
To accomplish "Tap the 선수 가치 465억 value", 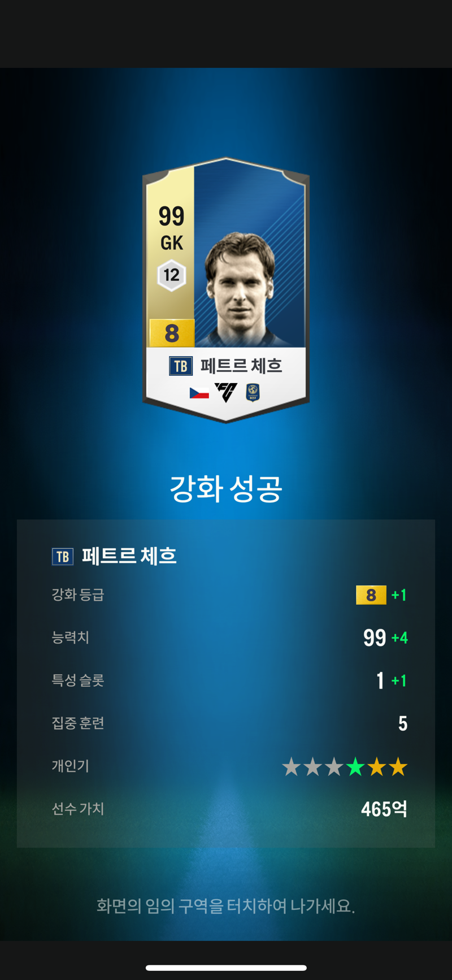I will pyautogui.click(x=384, y=809).
